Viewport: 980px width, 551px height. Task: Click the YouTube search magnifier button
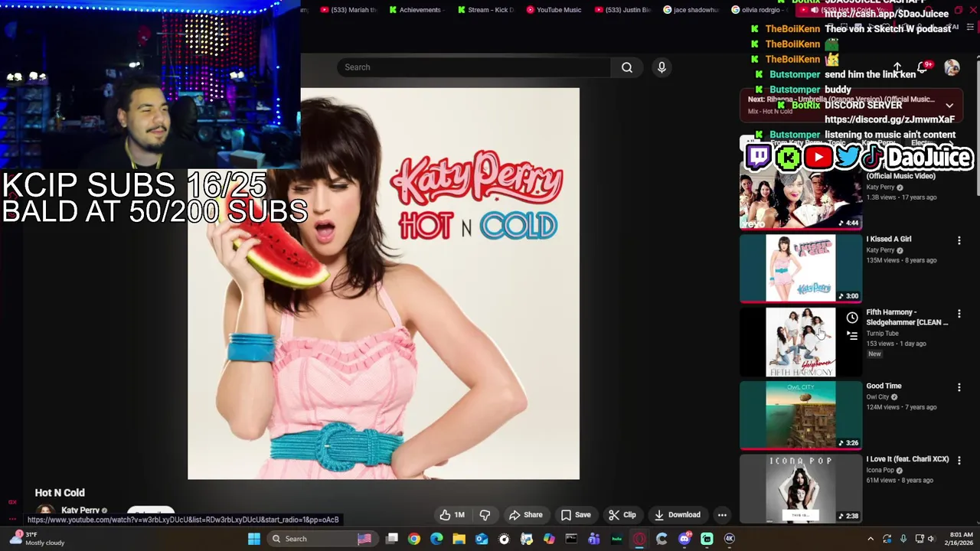(627, 67)
